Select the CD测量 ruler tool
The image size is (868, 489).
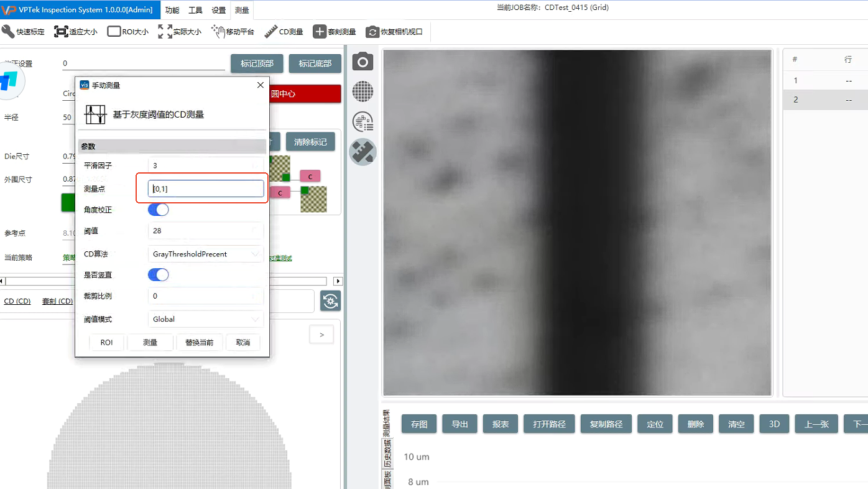pos(284,32)
